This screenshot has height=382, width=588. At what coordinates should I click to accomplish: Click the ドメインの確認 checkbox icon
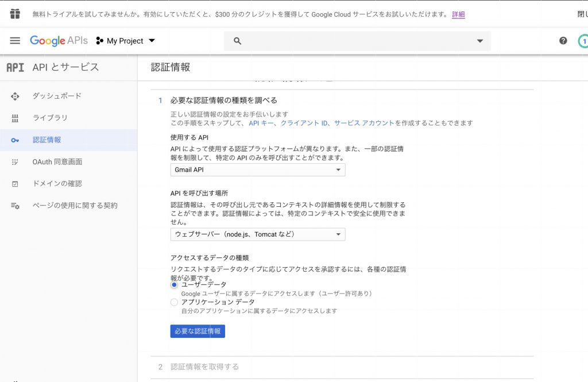pos(15,184)
